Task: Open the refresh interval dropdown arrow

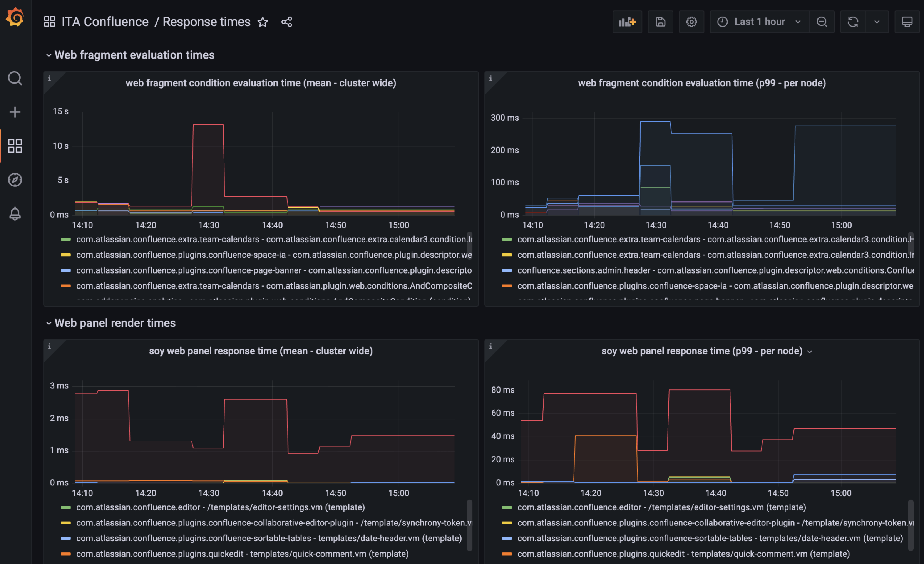Action: tap(877, 22)
